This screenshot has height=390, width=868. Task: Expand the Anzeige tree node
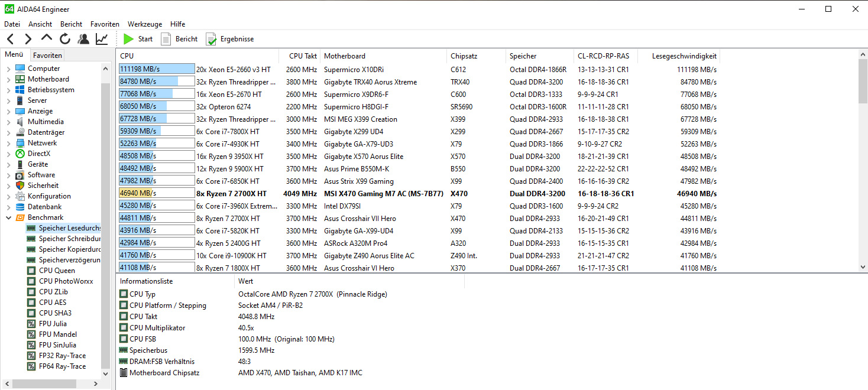tap(8, 111)
